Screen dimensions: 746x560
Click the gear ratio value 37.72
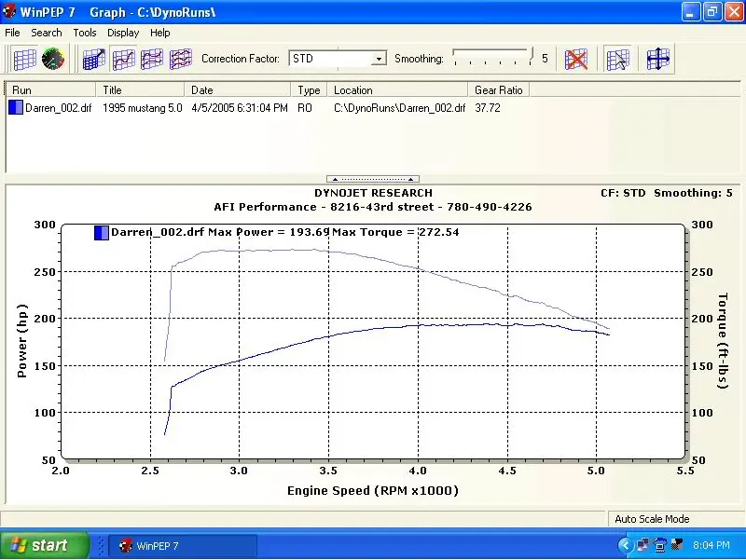tap(487, 108)
